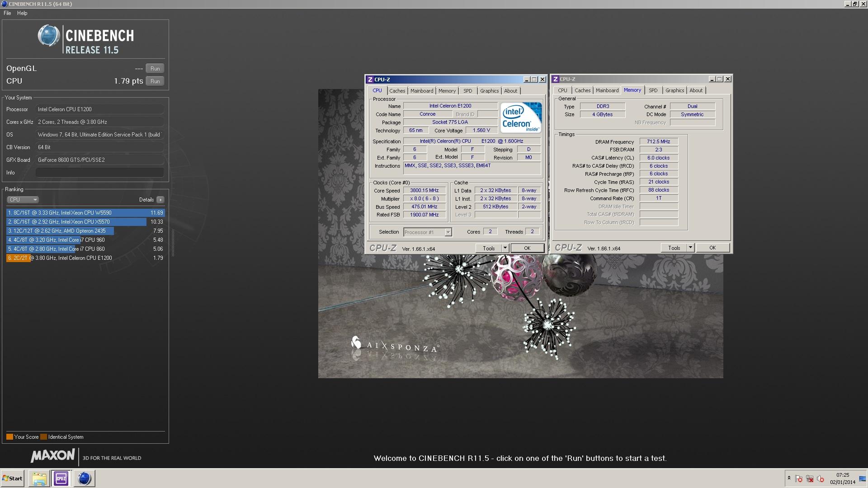Select the Core i7 960 ranking row
Image resolution: width=868 pixels, height=488 pixels.
(x=85, y=240)
